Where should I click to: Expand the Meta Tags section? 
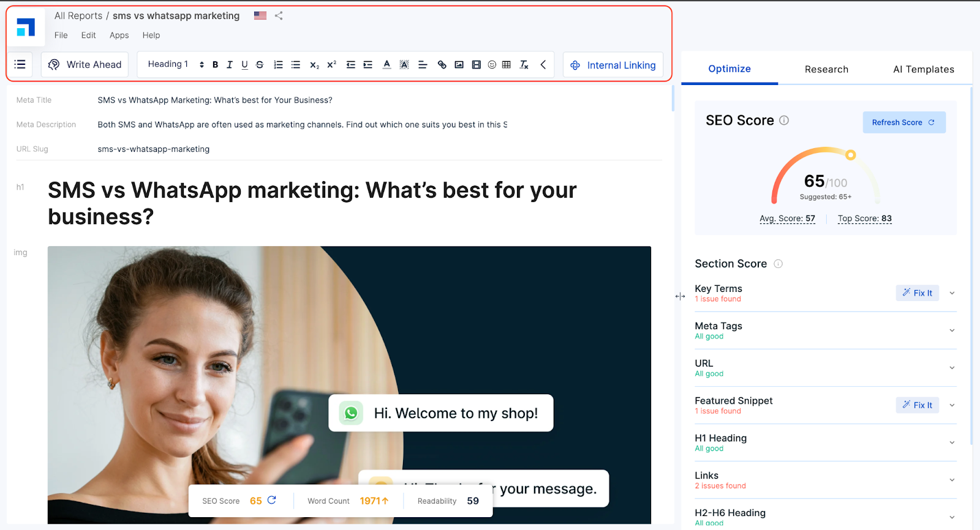(x=952, y=330)
